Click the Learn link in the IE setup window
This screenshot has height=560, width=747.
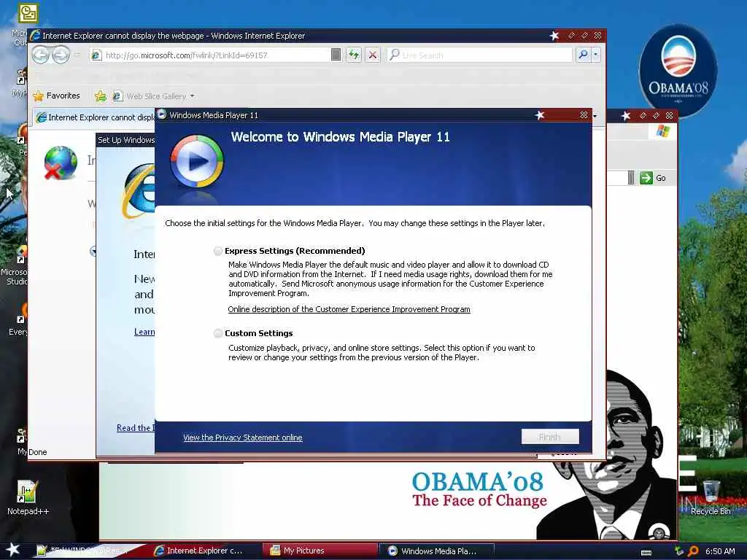click(144, 332)
